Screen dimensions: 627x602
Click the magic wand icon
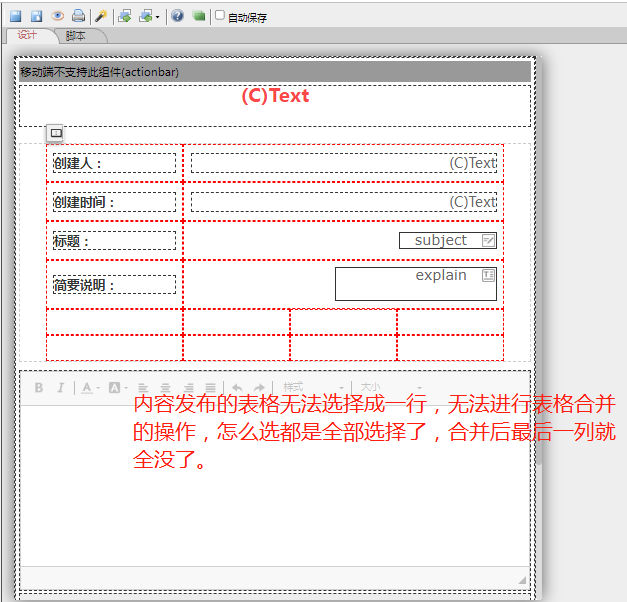point(101,16)
